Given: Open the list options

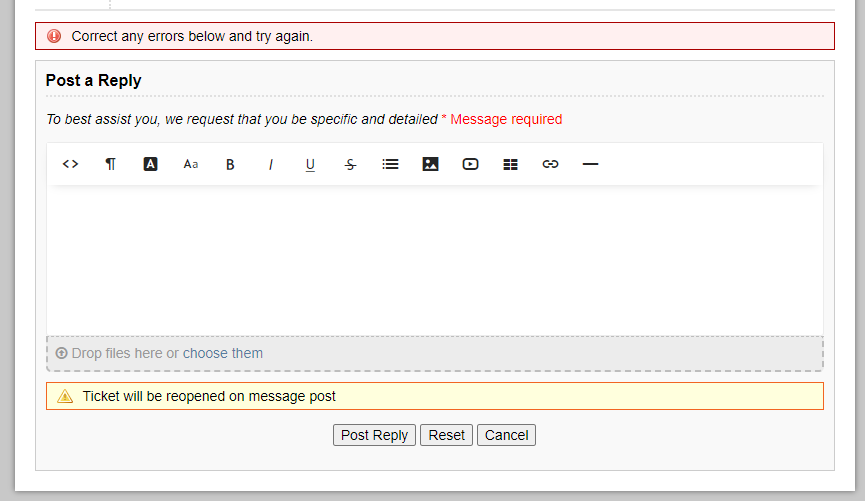Looking at the screenshot, I should pyautogui.click(x=390, y=164).
